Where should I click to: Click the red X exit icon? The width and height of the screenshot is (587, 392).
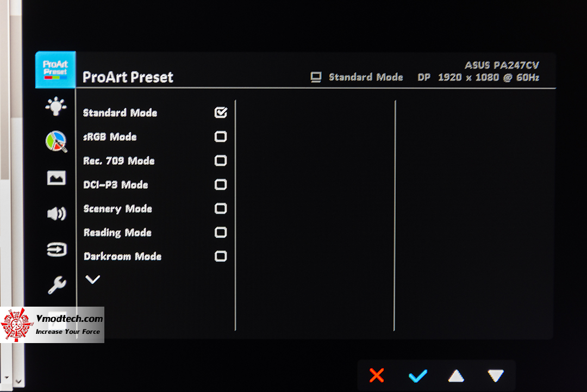point(377,375)
